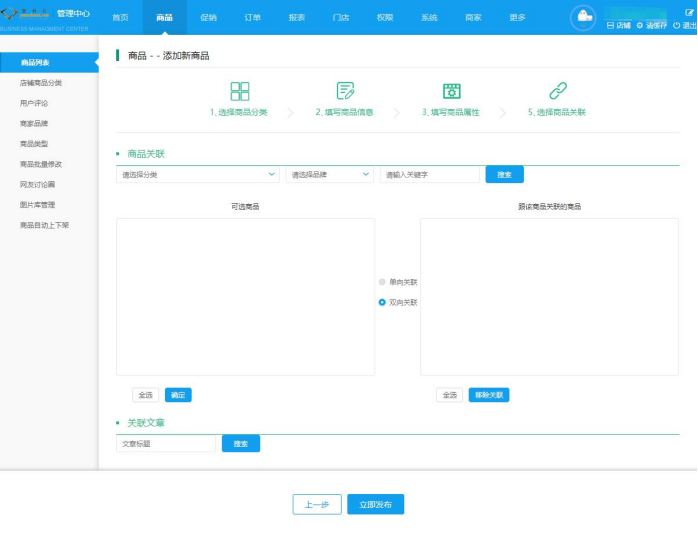This screenshot has height=533, width=698.
Task: Click the 填写商品信息 edit form icon
Action: coord(345,91)
